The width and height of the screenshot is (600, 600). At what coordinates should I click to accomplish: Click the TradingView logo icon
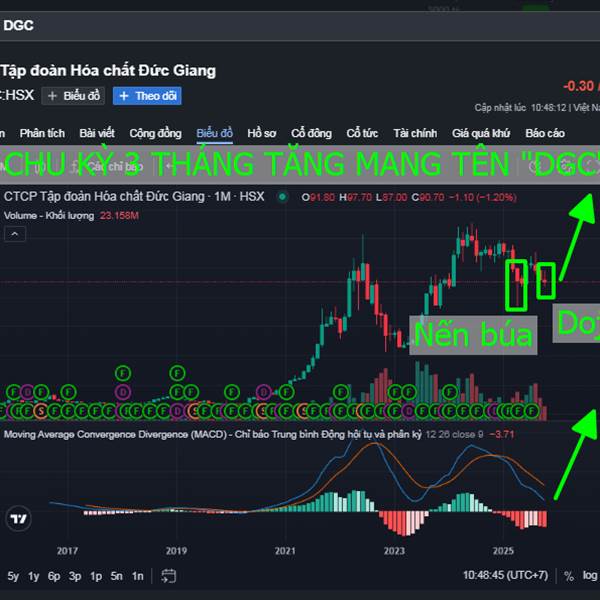point(18,518)
